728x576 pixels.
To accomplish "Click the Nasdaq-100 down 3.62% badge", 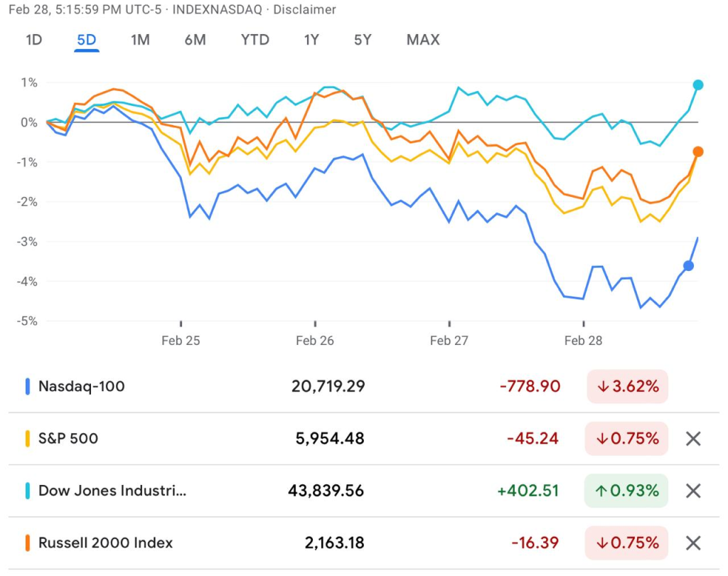I will pos(627,387).
